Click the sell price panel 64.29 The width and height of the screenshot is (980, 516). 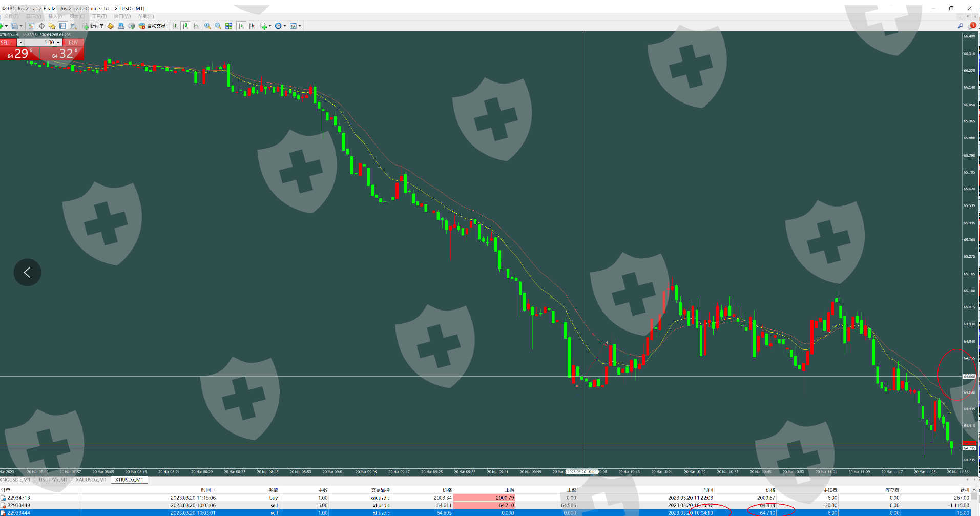pyautogui.click(x=20, y=53)
